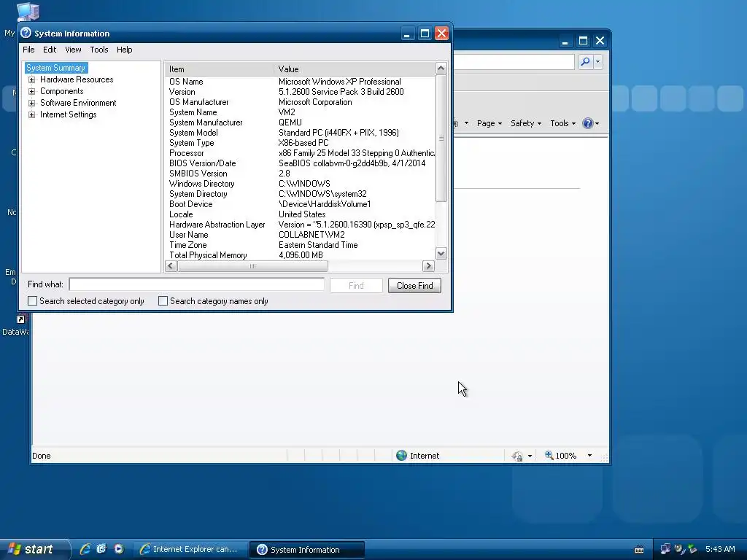Click the Internet Explorer search magnifier icon
Viewport: 747px width, 560px height.
pos(586,61)
